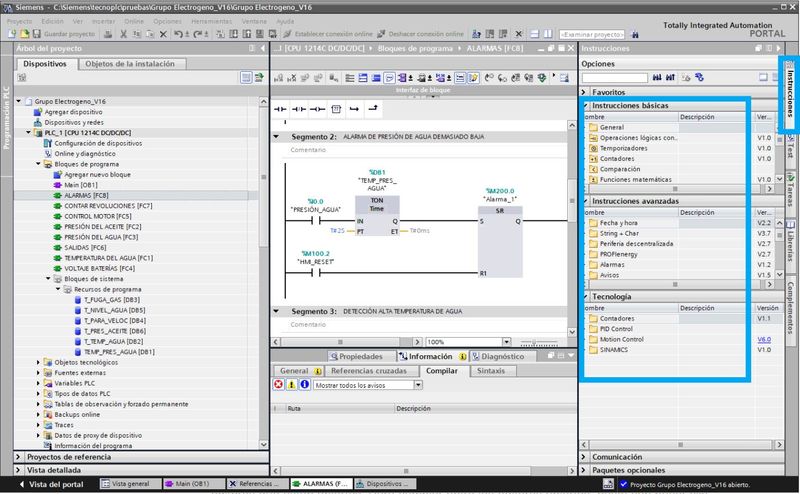Image resolution: width=800 pixels, height=494 pixels.
Task: Collapse Segmento 3 network
Action: point(276,311)
